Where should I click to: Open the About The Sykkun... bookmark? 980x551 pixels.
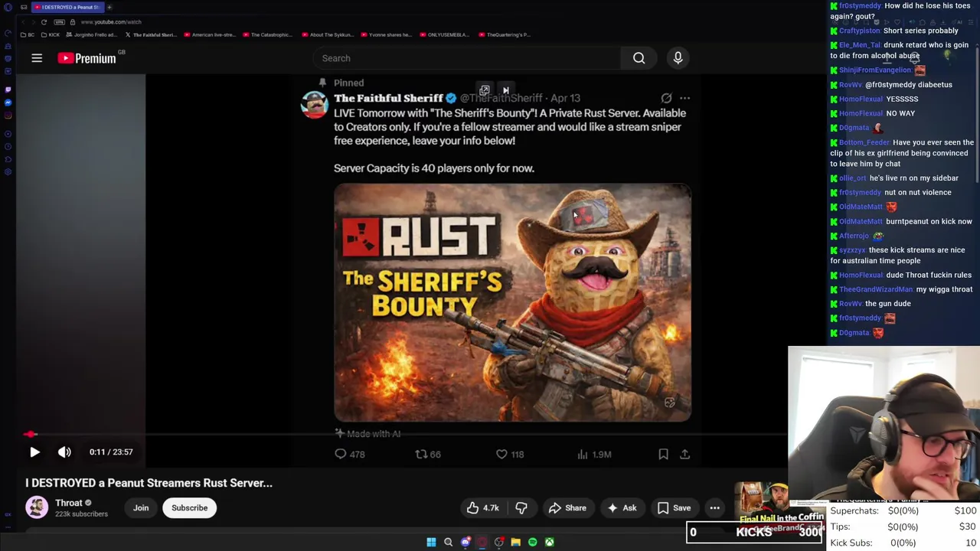327,34
